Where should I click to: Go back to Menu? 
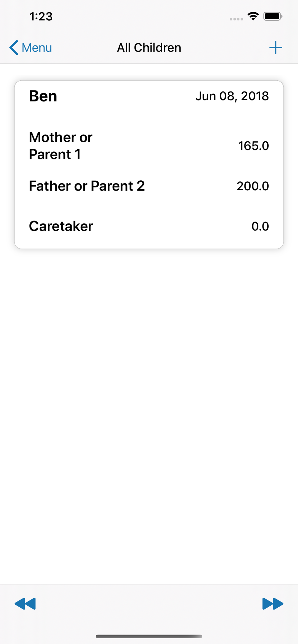click(31, 48)
